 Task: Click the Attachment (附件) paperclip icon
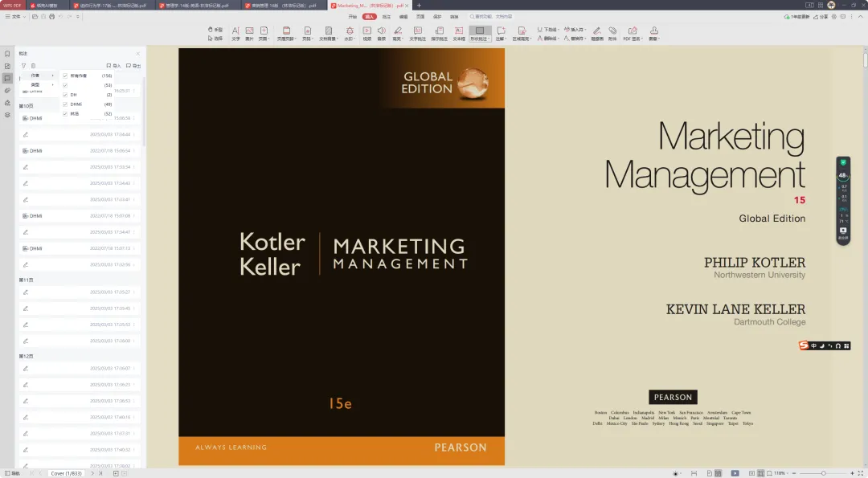[x=612, y=33]
